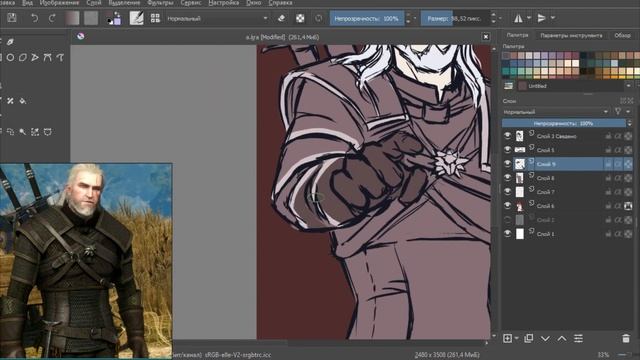The height and width of the screenshot is (360, 640).
Task: Open the brush presets chooser grid
Action: pyautogui.click(x=155, y=18)
